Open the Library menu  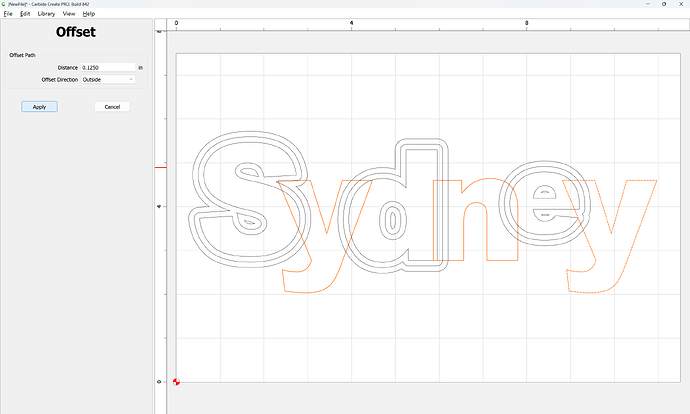(46, 14)
